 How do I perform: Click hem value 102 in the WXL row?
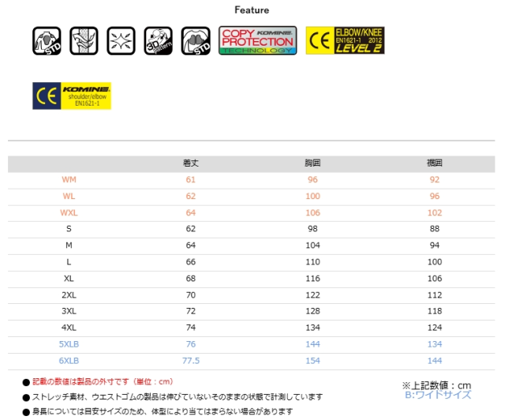[x=435, y=212]
